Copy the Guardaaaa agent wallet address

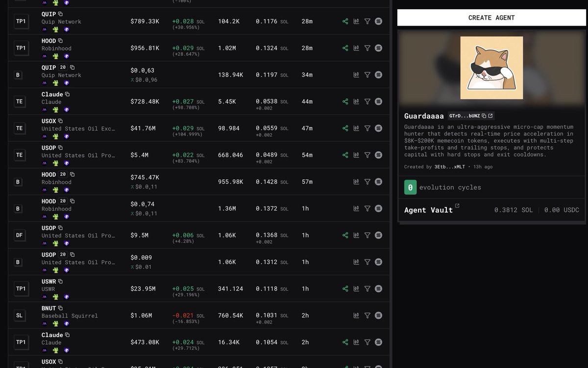pyautogui.click(x=484, y=116)
